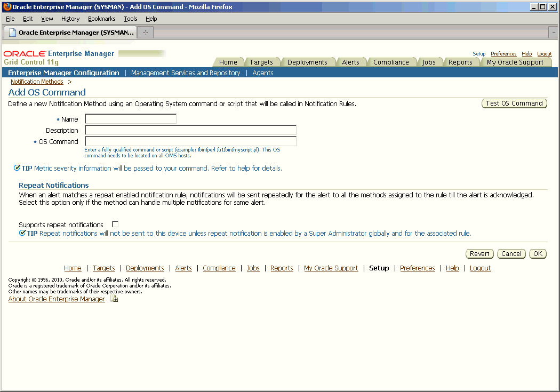
Task: Click the footer Home link
Action: click(73, 268)
